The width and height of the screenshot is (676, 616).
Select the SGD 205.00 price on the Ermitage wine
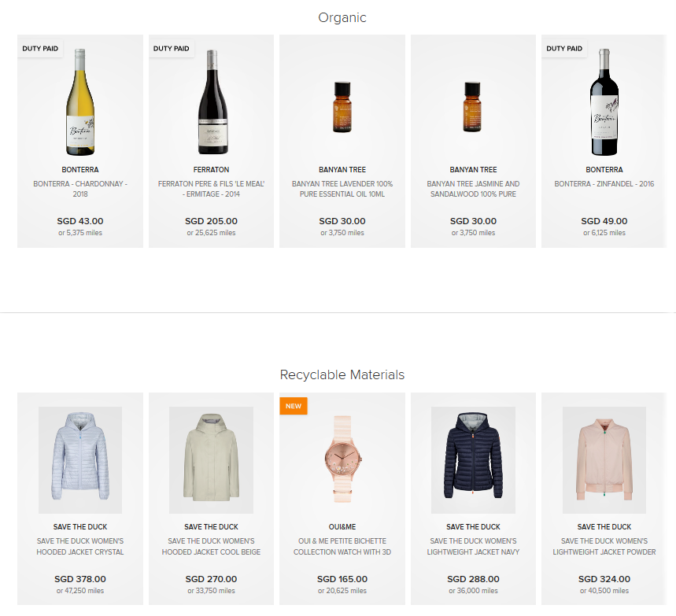[211, 221]
